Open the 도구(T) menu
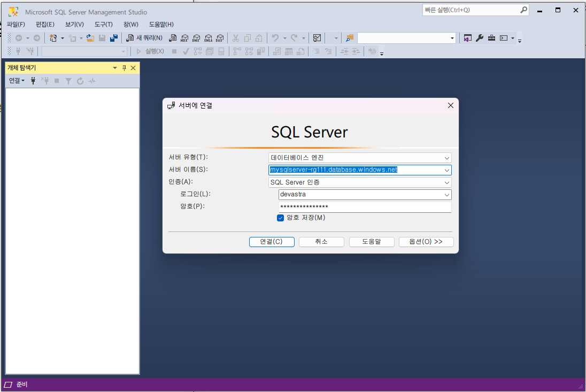 coord(104,25)
